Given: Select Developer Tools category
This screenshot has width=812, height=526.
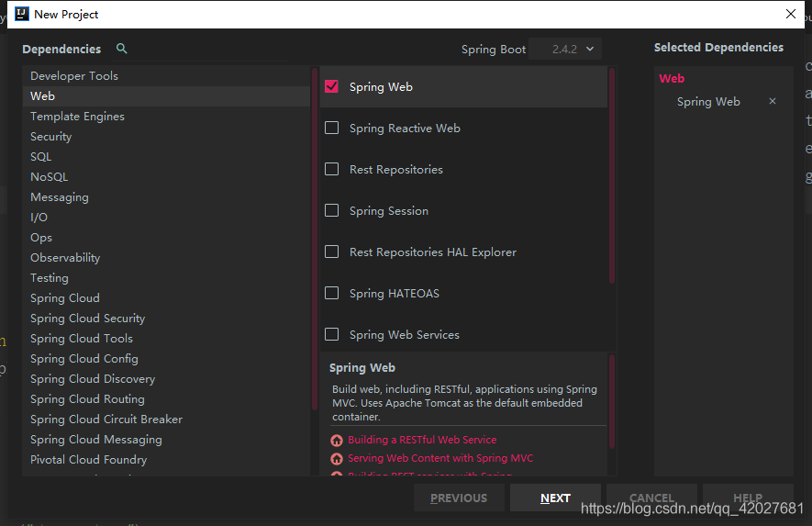Looking at the screenshot, I should [166, 75].
